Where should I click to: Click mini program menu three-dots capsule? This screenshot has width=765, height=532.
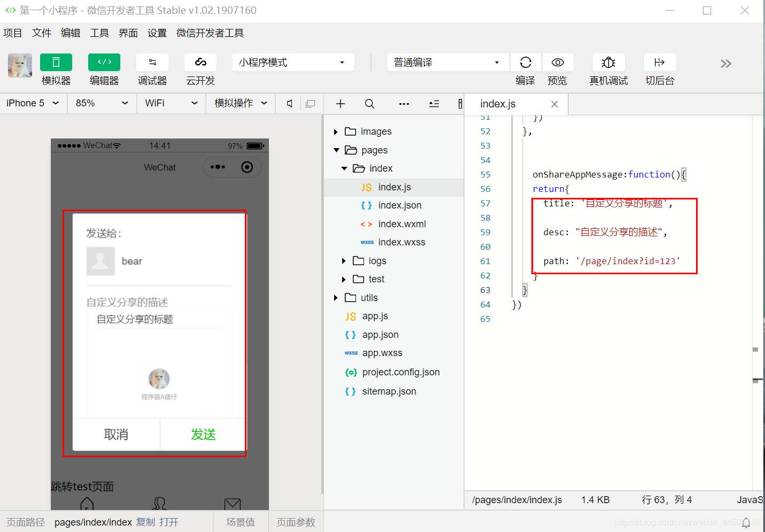click(218, 167)
